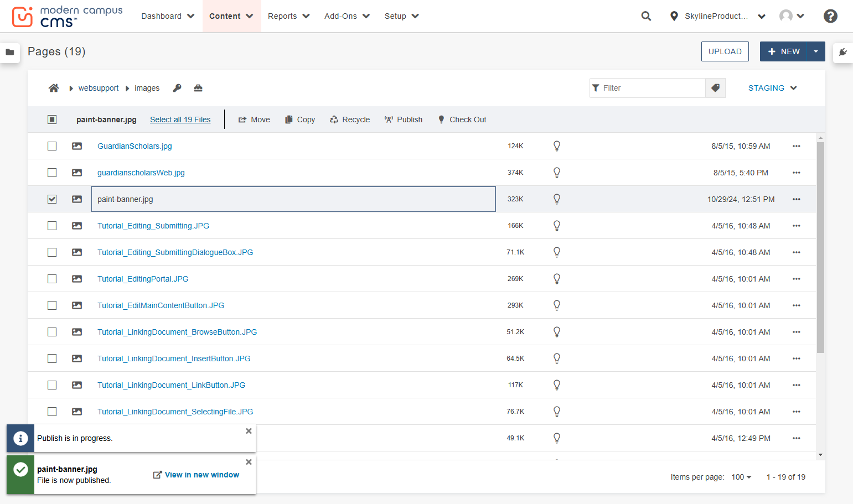The image size is (853, 504).
Task: Open more options for guardianscholarsWeb.jpg row
Action: tap(797, 173)
